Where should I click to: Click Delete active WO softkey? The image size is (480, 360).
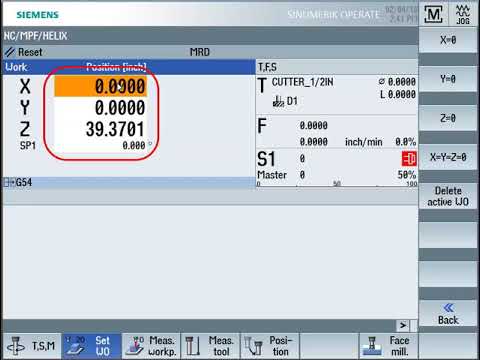pyautogui.click(x=448, y=196)
